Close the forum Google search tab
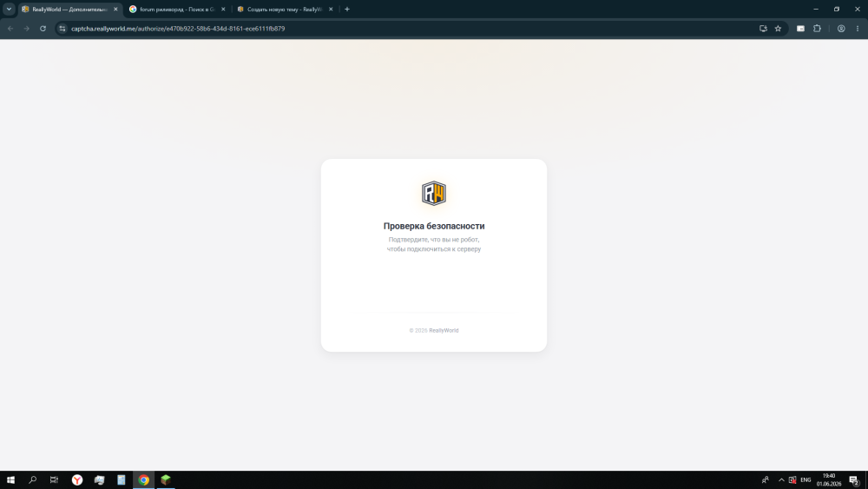This screenshot has height=489, width=868. pyautogui.click(x=223, y=10)
